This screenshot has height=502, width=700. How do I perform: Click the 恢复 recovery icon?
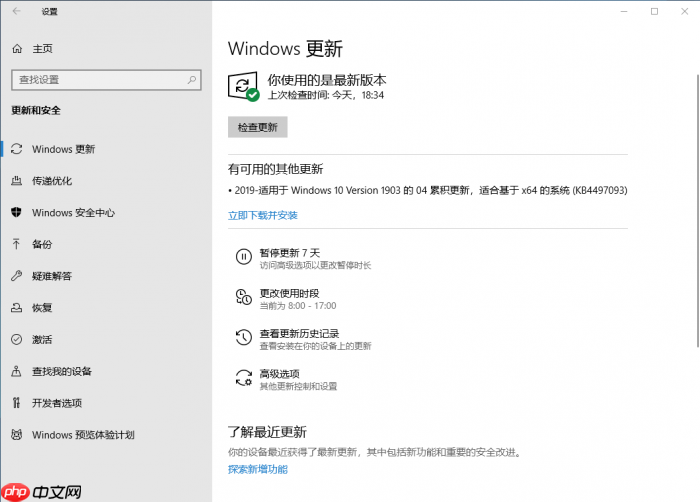tap(17, 308)
